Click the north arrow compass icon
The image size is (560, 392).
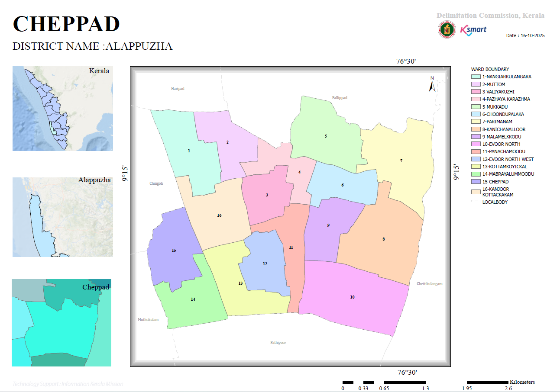tap(432, 84)
